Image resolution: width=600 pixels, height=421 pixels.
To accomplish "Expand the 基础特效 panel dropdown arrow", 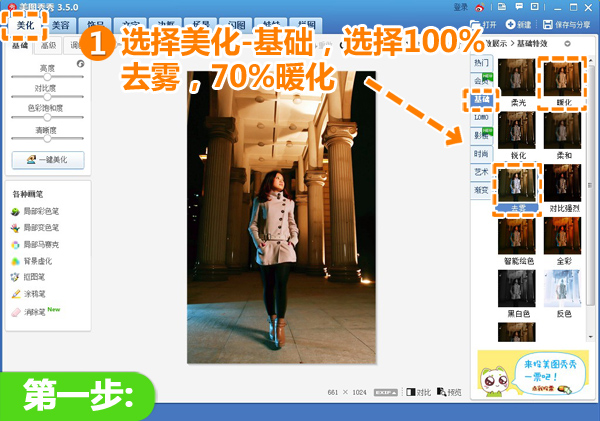I will pos(567,44).
